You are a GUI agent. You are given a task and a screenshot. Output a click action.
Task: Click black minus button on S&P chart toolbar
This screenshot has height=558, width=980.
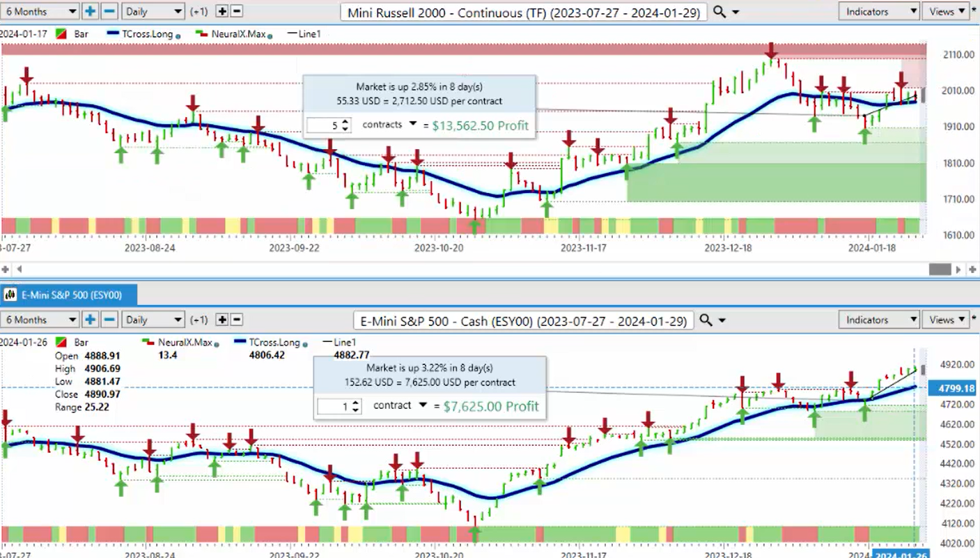coord(237,320)
